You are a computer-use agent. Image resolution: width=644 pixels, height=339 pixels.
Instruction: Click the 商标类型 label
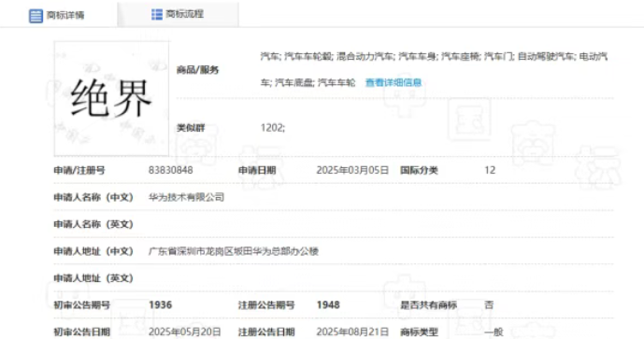tap(419, 332)
